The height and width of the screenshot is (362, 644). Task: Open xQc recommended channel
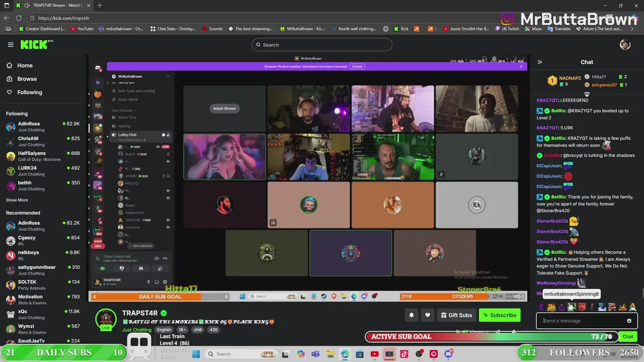pos(43,314)
